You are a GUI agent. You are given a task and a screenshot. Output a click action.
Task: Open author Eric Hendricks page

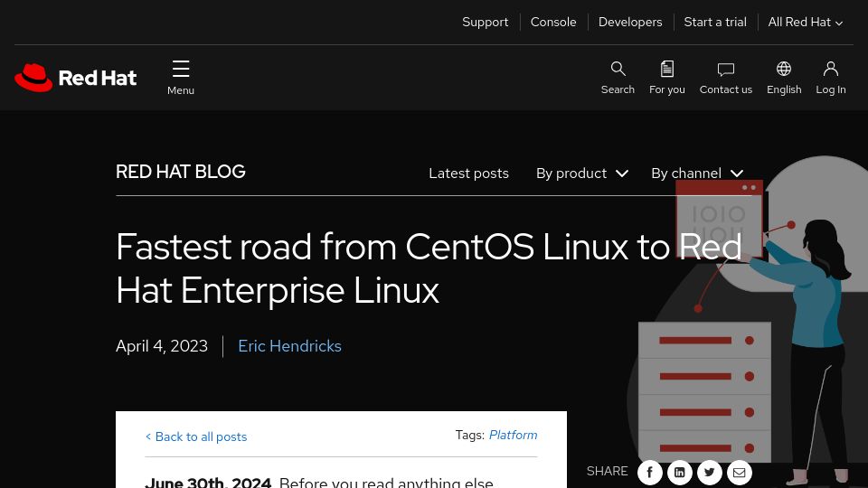coord(289,346)
